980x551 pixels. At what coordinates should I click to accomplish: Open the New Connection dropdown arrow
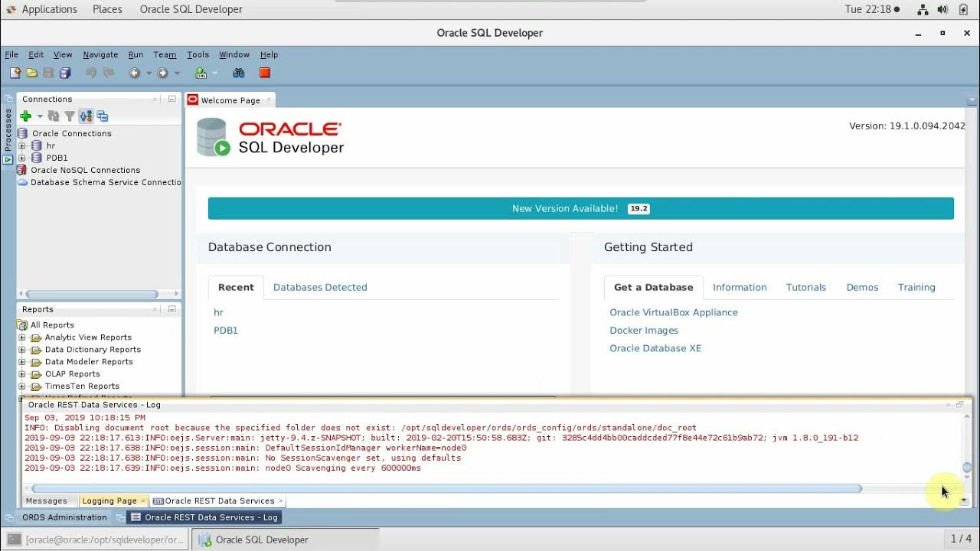coord(40,116)
